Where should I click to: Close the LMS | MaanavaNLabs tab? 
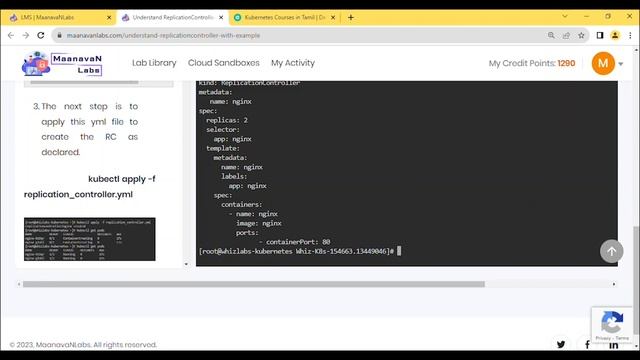click(x=109, y=18)
